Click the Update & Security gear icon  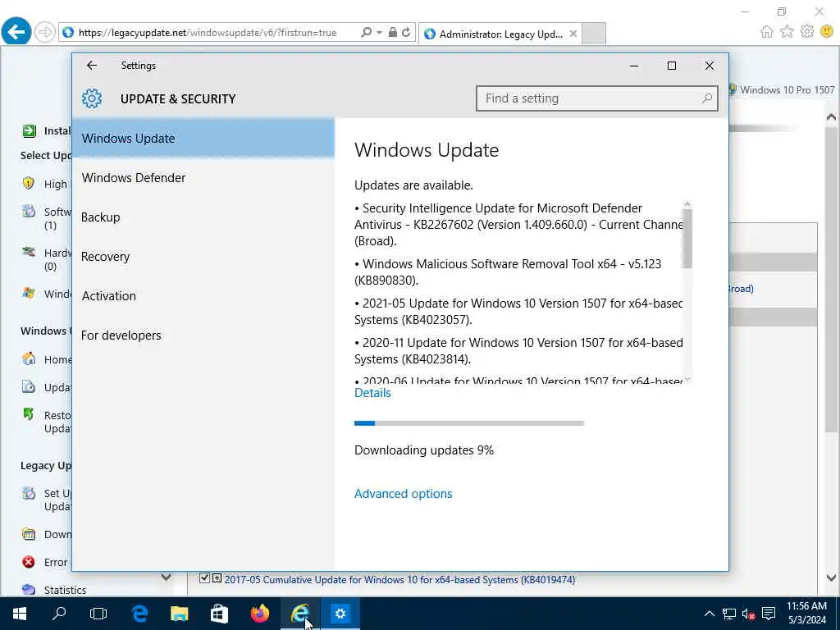click(x=92, y=98)
